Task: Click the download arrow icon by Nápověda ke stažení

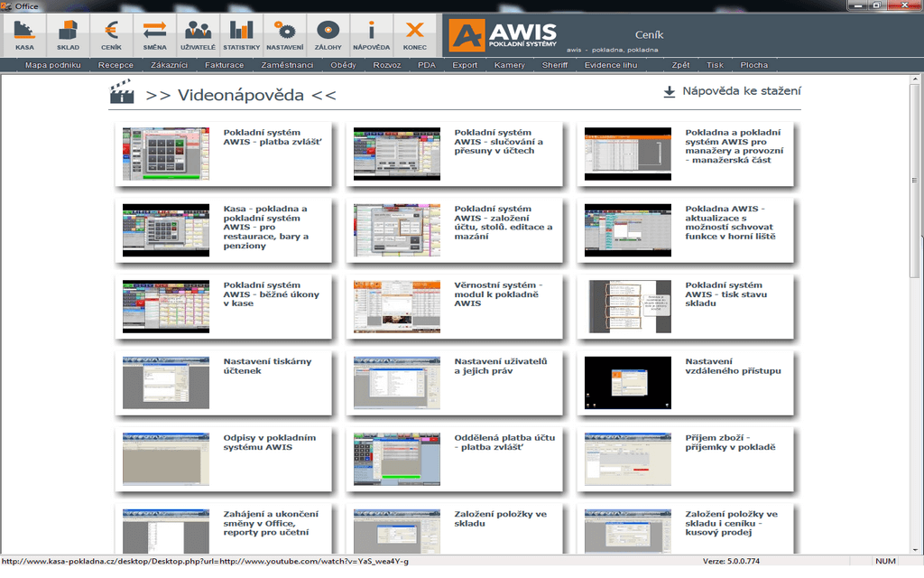Action: (670, 92)
